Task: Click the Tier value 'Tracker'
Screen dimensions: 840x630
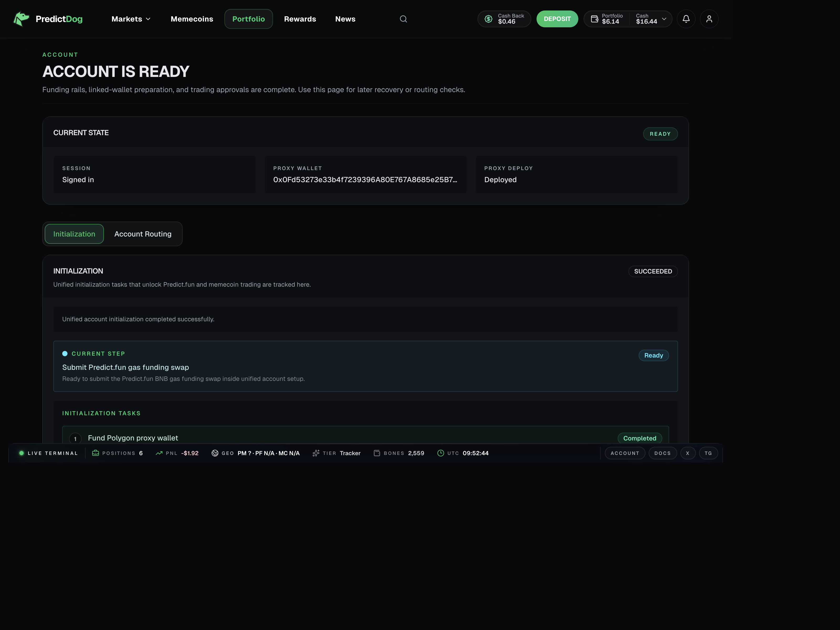Action: point(350,453)
